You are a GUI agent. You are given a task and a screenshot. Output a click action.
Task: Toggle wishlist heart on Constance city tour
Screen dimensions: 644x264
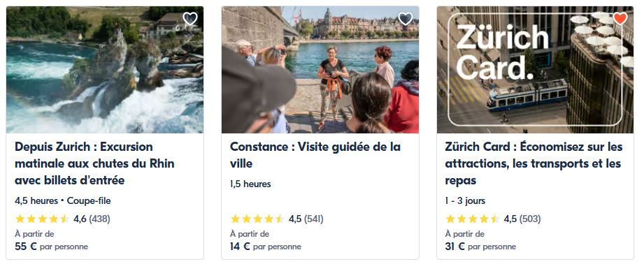click(x=405, y=18)
